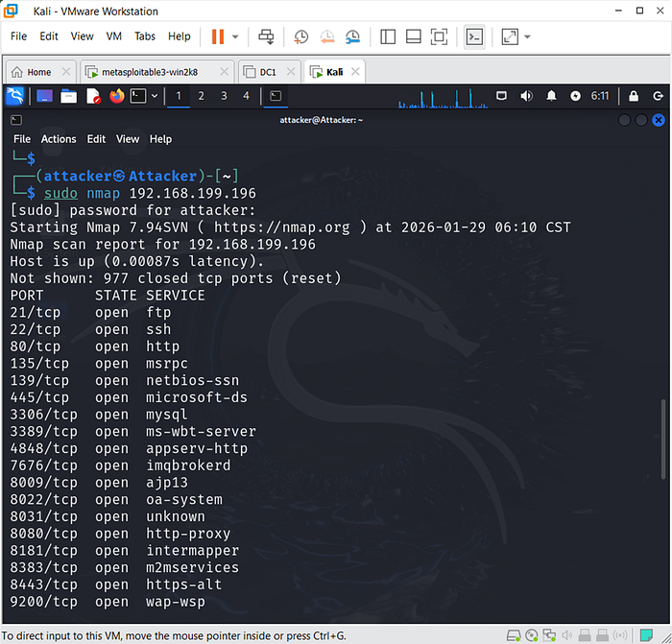Launch the text editor from Kali panel

[93, 96]
